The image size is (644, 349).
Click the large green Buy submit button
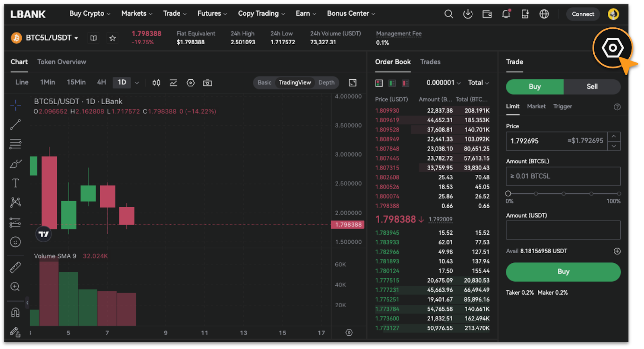563,272
